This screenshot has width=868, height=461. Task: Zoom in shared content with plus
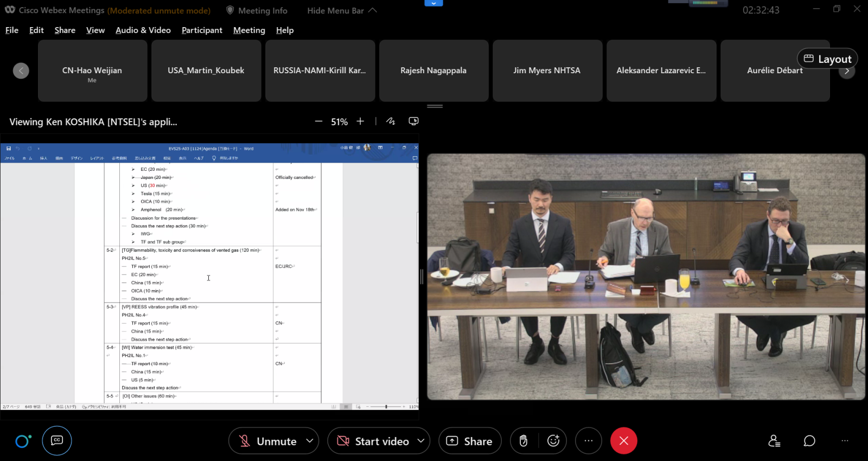(x=360, y=121)
